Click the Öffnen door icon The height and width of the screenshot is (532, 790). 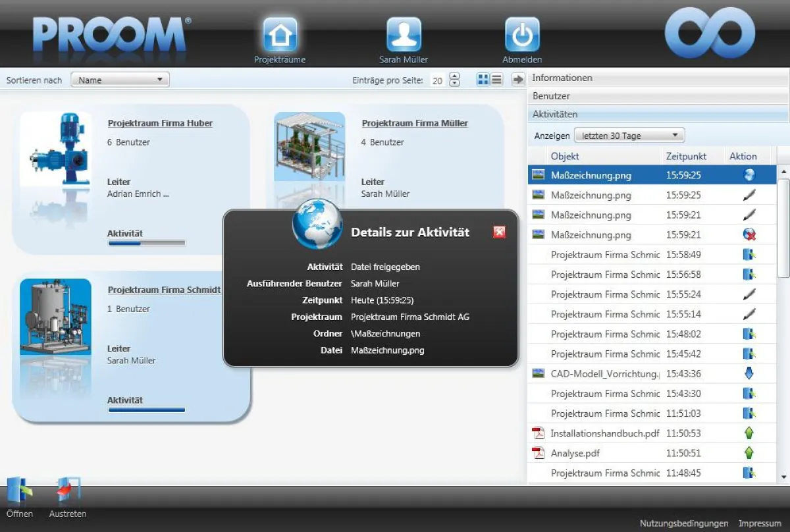tap(20, 492)
